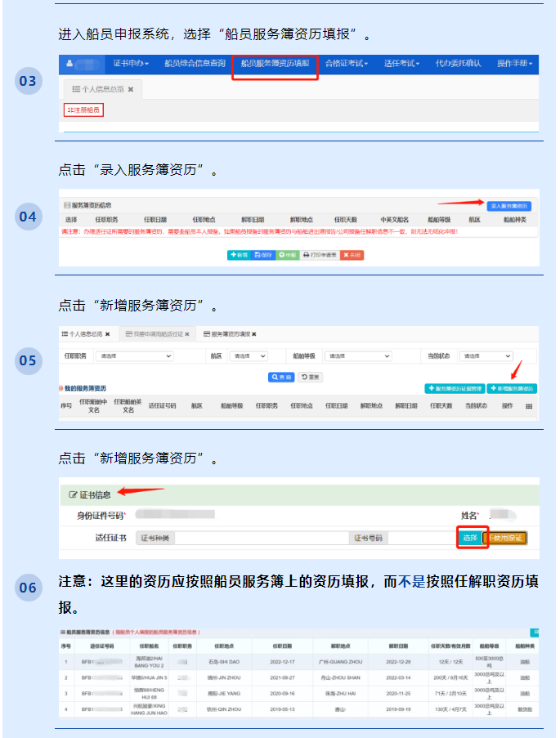Expand the 合格证考试 dropdown menu
Viewport: 560px width, 738px height.
[x=347, y=63]
